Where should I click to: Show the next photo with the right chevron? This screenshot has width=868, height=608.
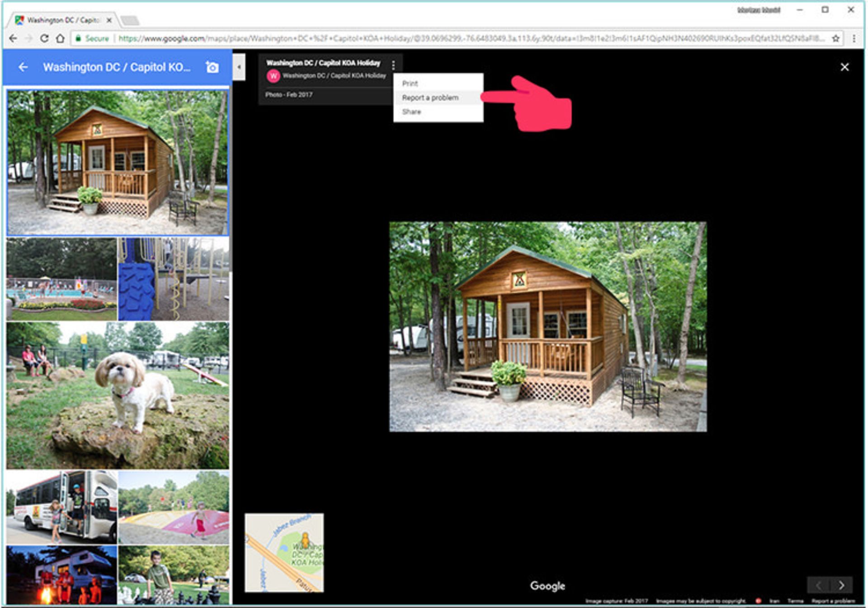[x=841, y=585]
